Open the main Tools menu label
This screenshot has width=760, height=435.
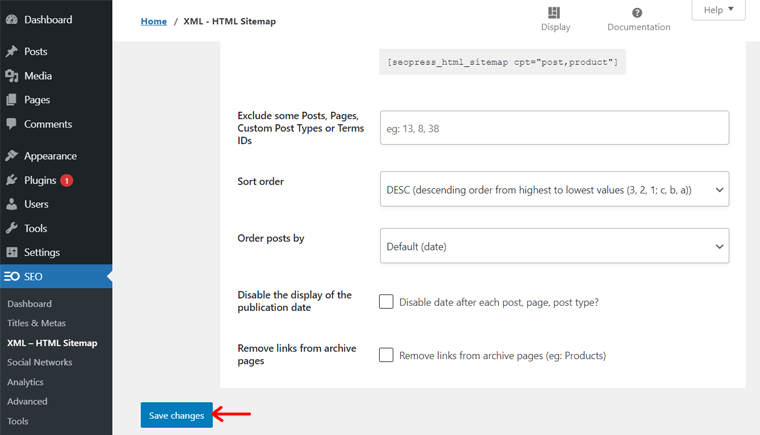pos(36,228)
